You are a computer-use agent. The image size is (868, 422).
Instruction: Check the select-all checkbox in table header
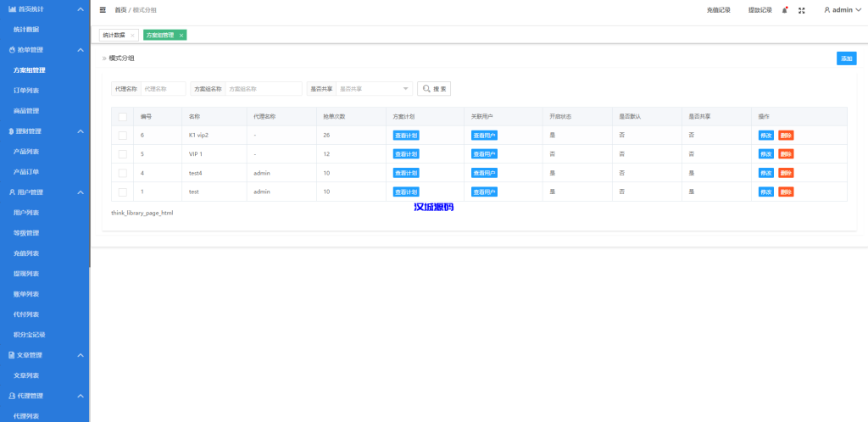[122, 116]
